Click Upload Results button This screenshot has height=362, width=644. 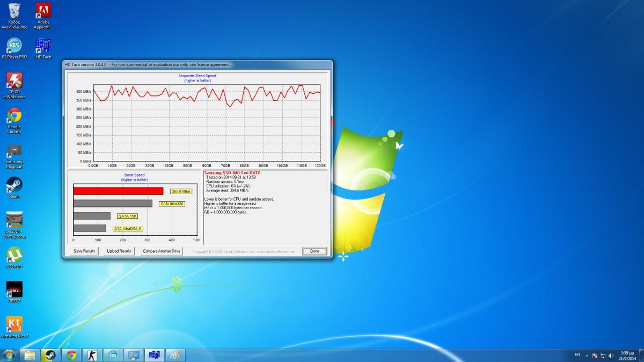pos(119,251)
